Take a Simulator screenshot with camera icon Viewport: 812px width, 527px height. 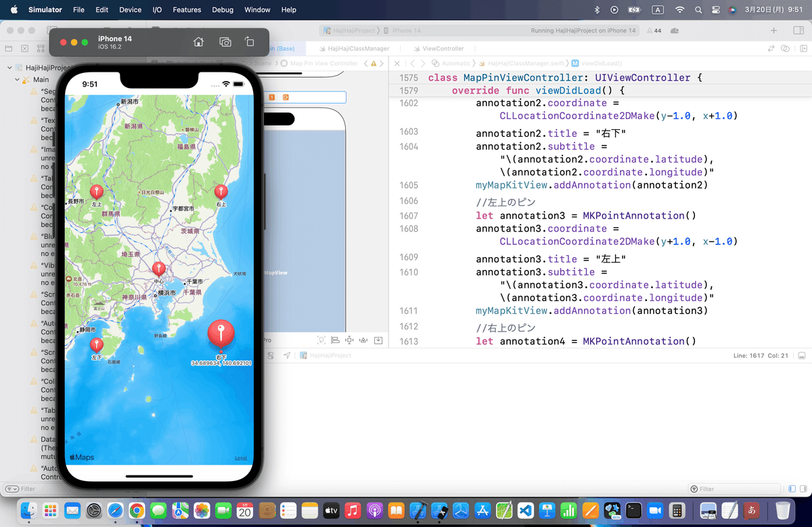225,42
